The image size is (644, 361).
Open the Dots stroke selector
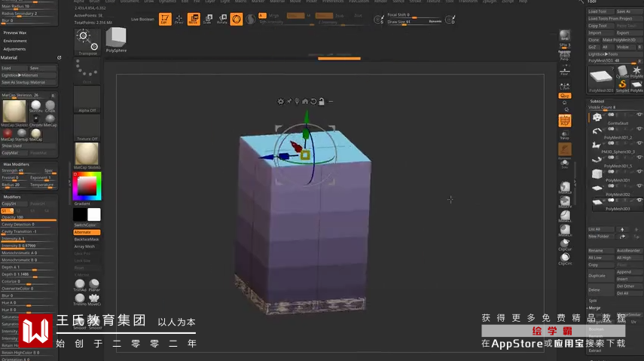coord(87,71)
